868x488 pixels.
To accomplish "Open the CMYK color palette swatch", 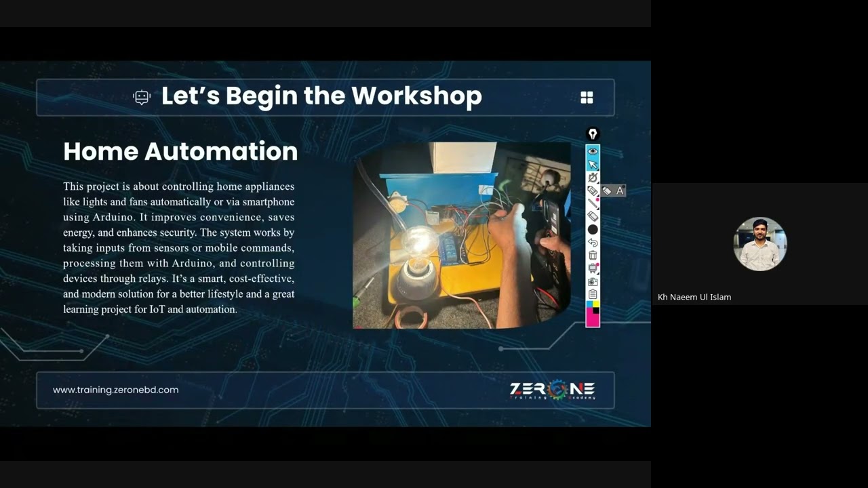I will click(593, 314).
